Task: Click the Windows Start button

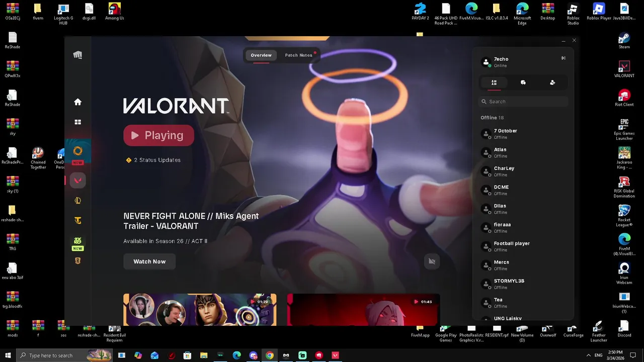Action: [8, 355]
